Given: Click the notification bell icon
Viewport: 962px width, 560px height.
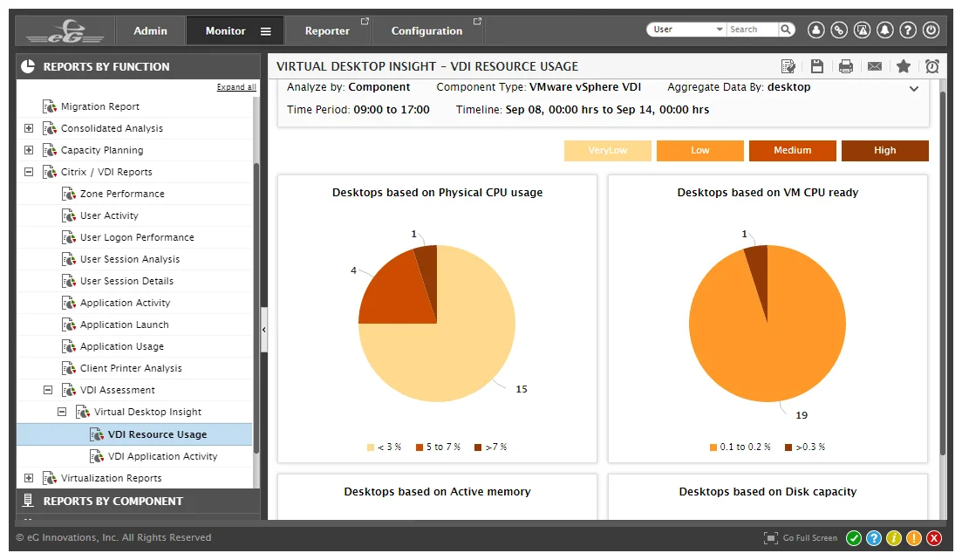Looking at the screenshot, I should coord(884,30).
